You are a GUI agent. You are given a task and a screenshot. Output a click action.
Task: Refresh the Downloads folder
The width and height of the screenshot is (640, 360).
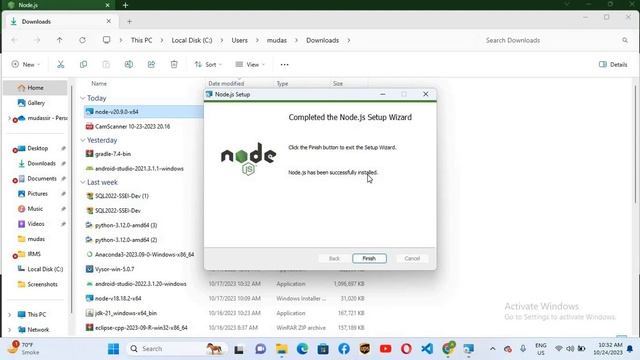click(82, 40)
